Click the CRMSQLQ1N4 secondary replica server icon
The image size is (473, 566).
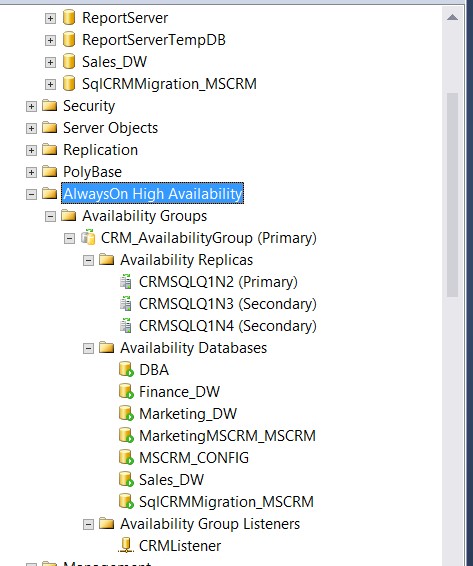[x=126, y=326]
